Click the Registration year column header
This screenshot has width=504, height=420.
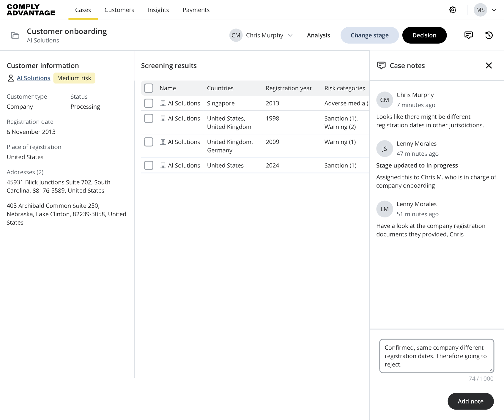click(x=289, y=88)
